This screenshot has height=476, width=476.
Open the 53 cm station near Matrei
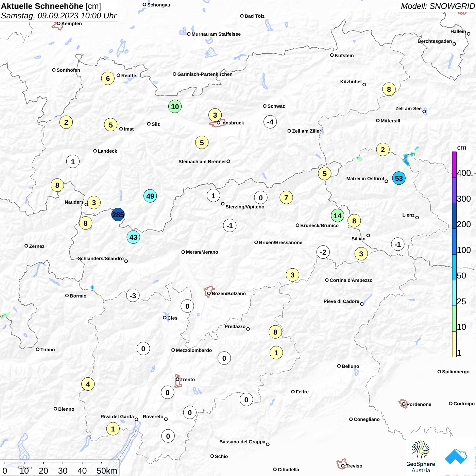click(x=399, y=178)
